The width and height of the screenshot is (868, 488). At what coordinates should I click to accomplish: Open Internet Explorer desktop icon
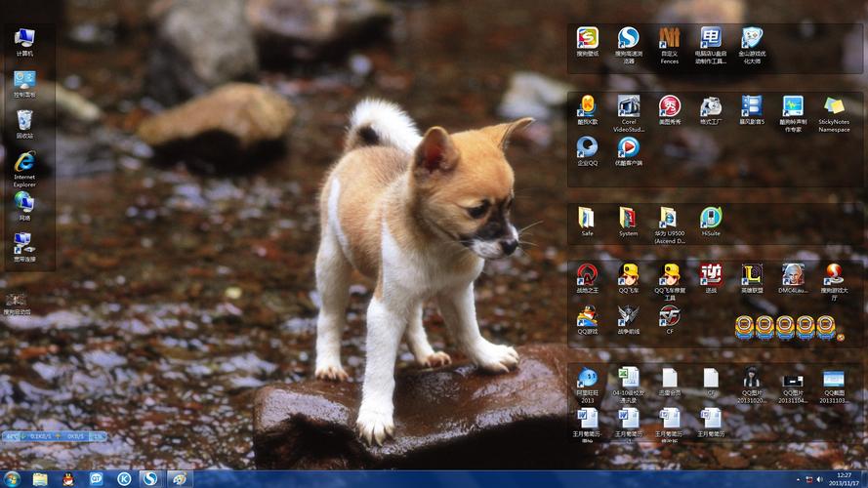(x=24, y=162)
